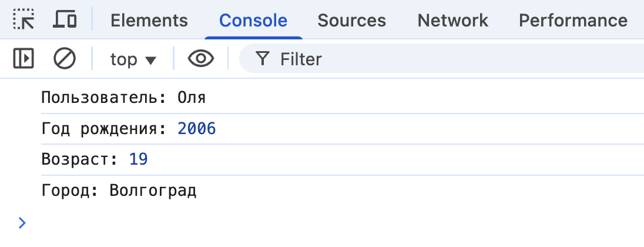Open the Performance tab

click(x=573, y=21)
